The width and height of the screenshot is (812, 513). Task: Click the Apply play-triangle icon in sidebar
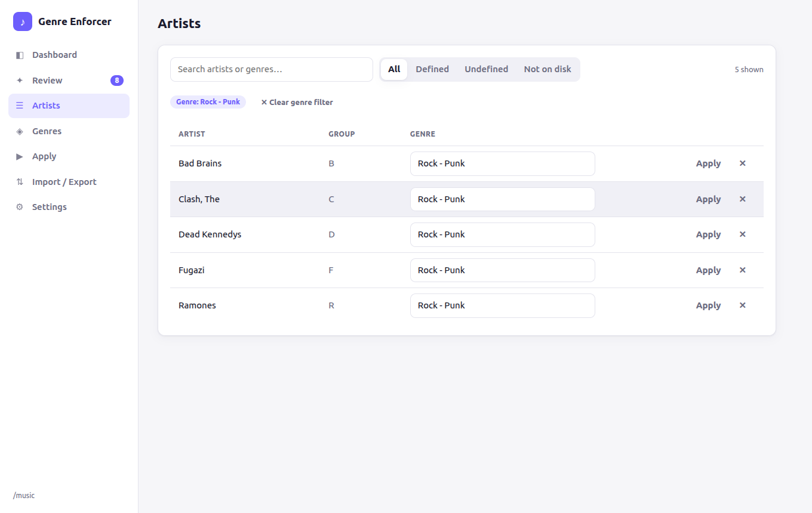20,156
